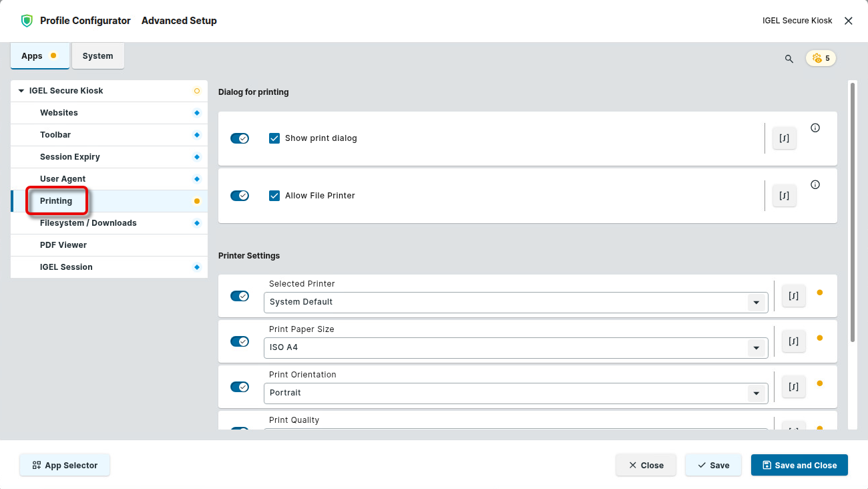This screenshot has height=489, width=868.
Task: Select Filesystem / Downloads in the sidebar
Action: point(88,223)
